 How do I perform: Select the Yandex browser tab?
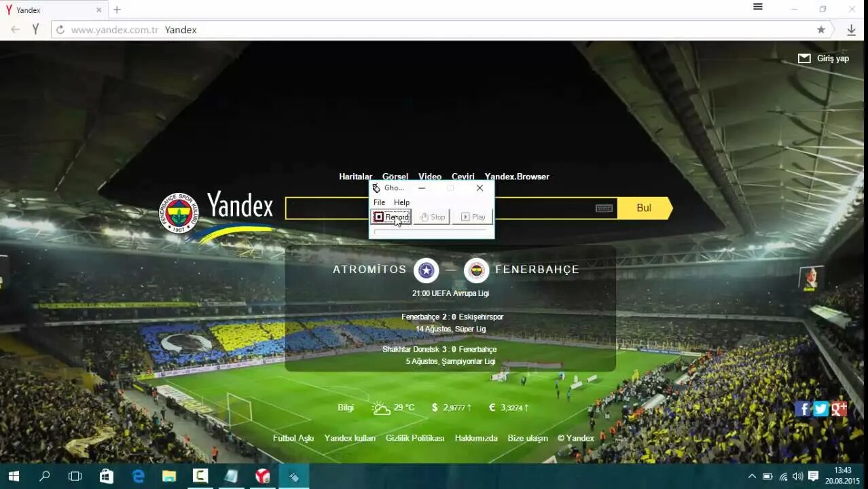(54, 10)
